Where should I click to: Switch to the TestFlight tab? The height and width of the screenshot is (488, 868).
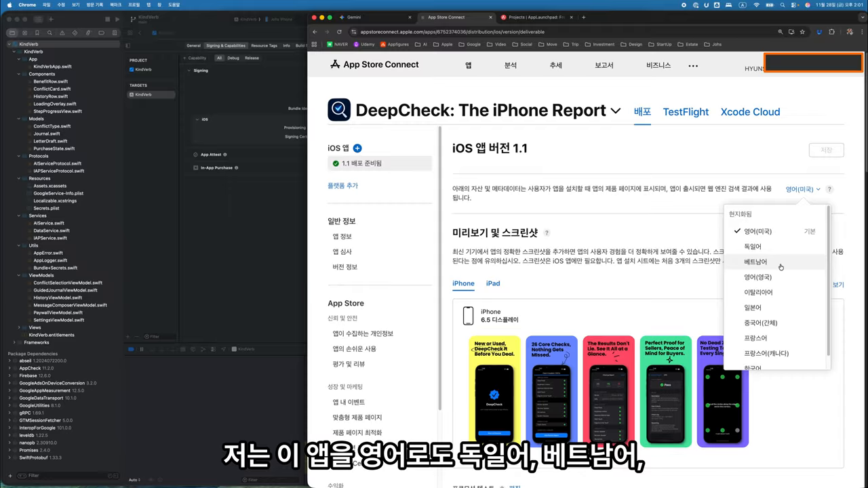tap(686, 112)
